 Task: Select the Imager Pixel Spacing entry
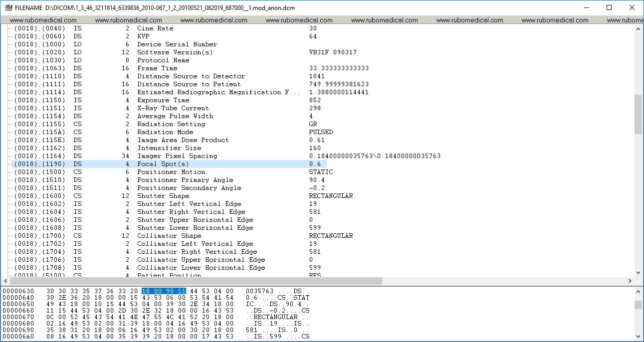tap(200, 156)
